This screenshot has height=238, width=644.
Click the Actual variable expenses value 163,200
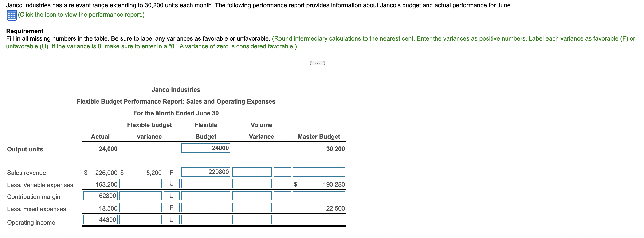click(106, 184)
